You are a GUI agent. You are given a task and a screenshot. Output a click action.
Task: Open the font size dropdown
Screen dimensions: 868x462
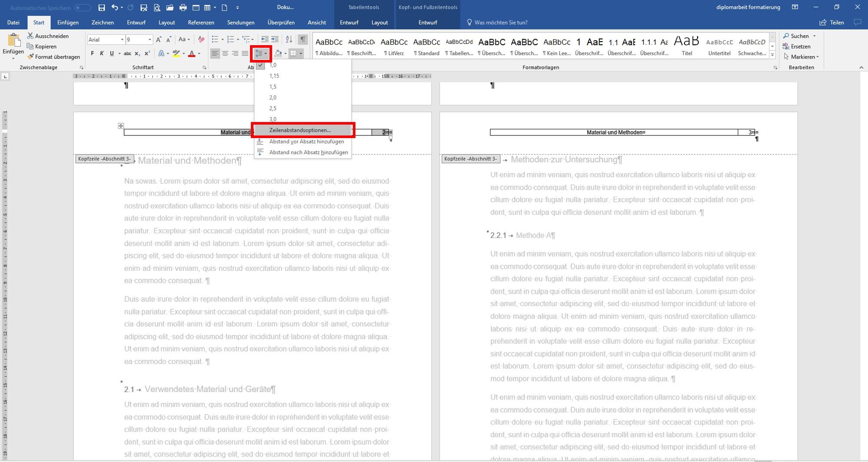pyautogui.click(x=150, y=40)
